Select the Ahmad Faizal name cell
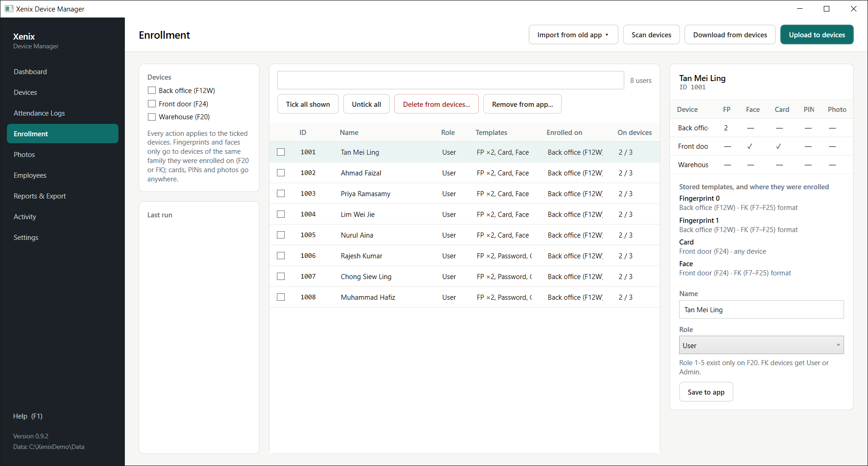The width and height of the screenshot is (868, 466). point(361,173)
